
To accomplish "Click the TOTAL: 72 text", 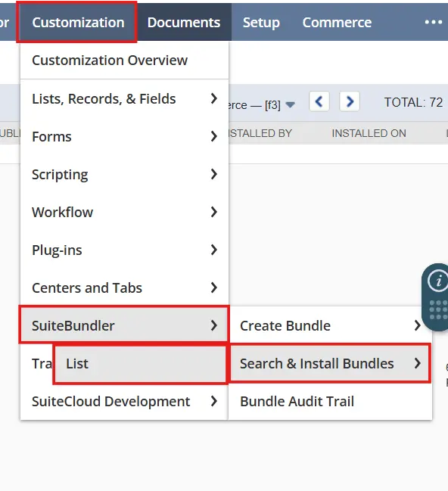I will [413, 102].
